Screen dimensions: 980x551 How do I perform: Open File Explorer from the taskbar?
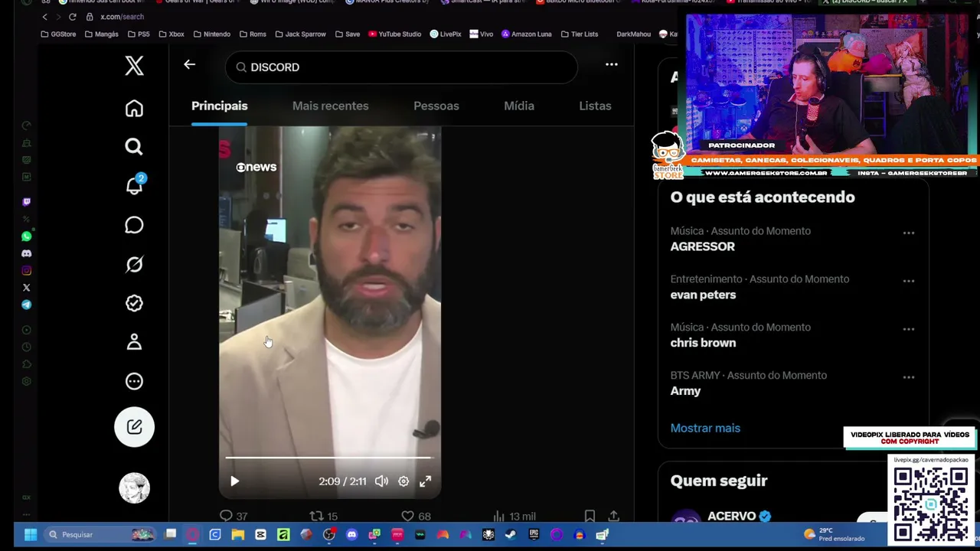point(238,535)
